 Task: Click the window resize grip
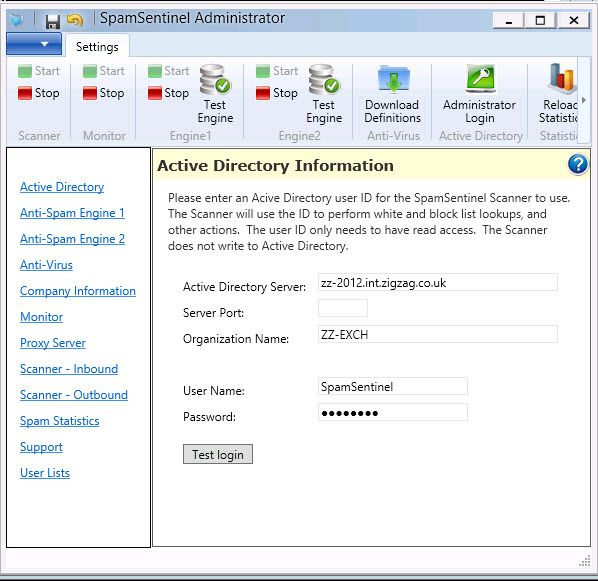point(584,560)
